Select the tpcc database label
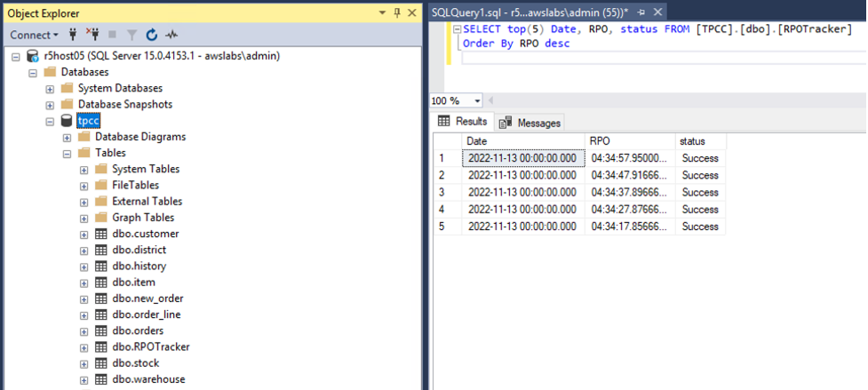868x390 pixels. coord(89,121)
